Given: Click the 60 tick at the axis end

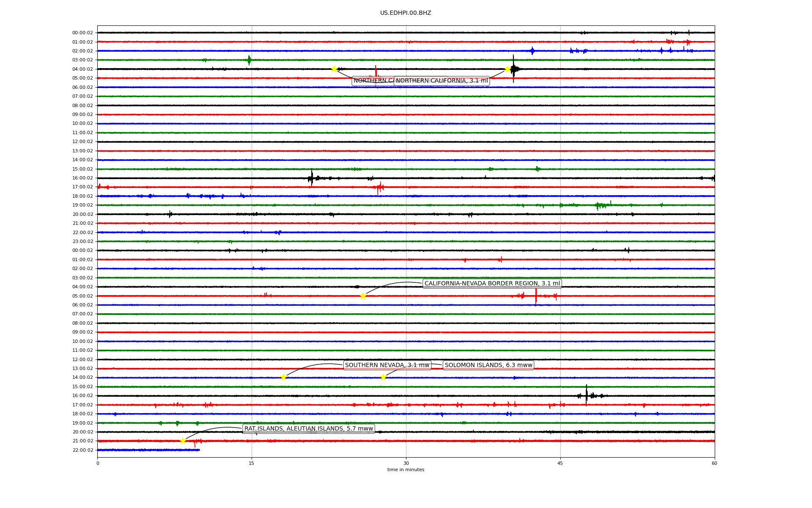Looking at the screenshot, I should click(x=714, y=463).
